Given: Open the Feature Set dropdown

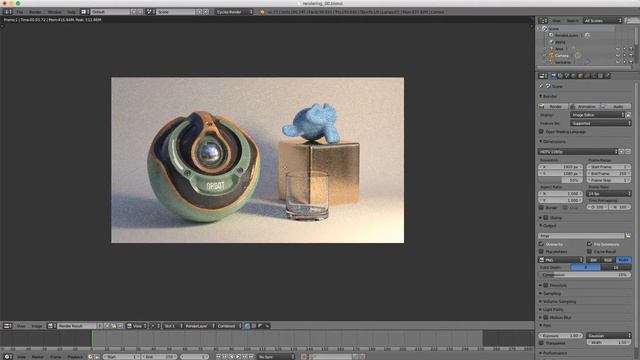Looking at the screenshot, I should [600, 123].
